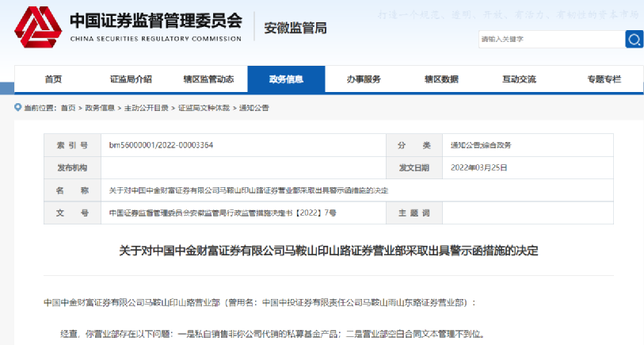Click the bold article headline
Screen dimensions: 644x345
point(329,251)
